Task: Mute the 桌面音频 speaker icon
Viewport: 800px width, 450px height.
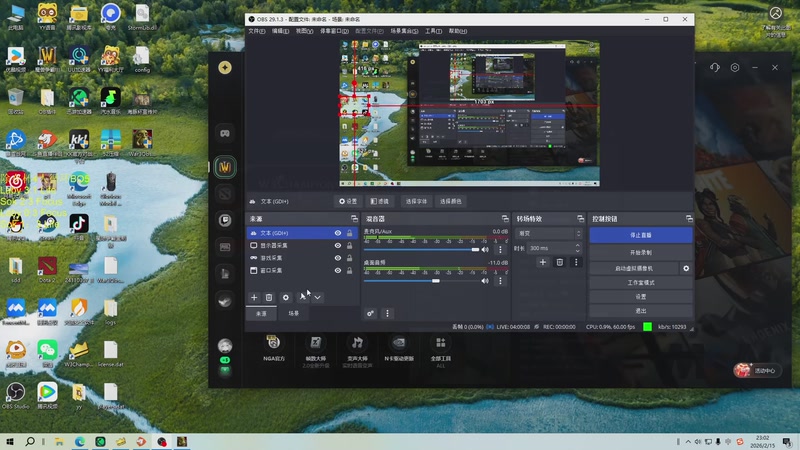Action: click(x=485, y=281)
